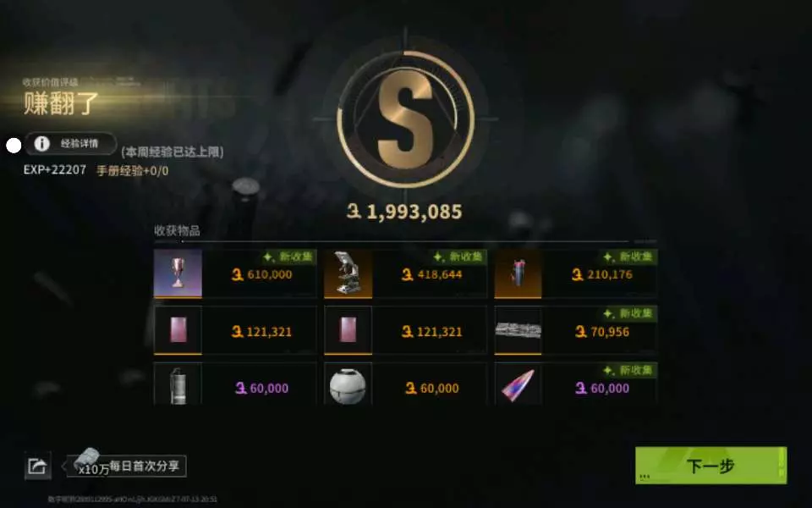The height and width of the screenshot is (508, 812).
Task: Click the white dot left of 经验详情
Action: (x=14, y=146)
